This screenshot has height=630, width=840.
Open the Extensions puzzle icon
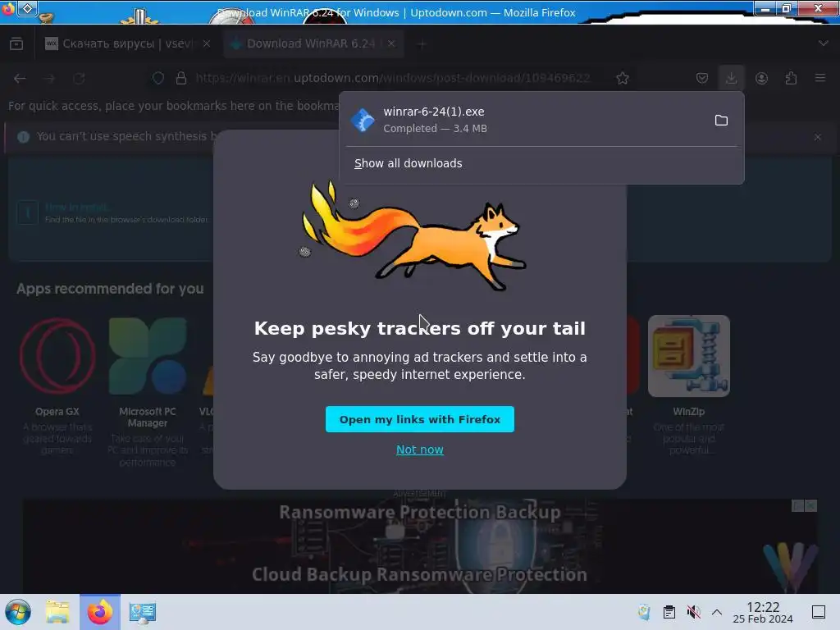tap(792, 78)
